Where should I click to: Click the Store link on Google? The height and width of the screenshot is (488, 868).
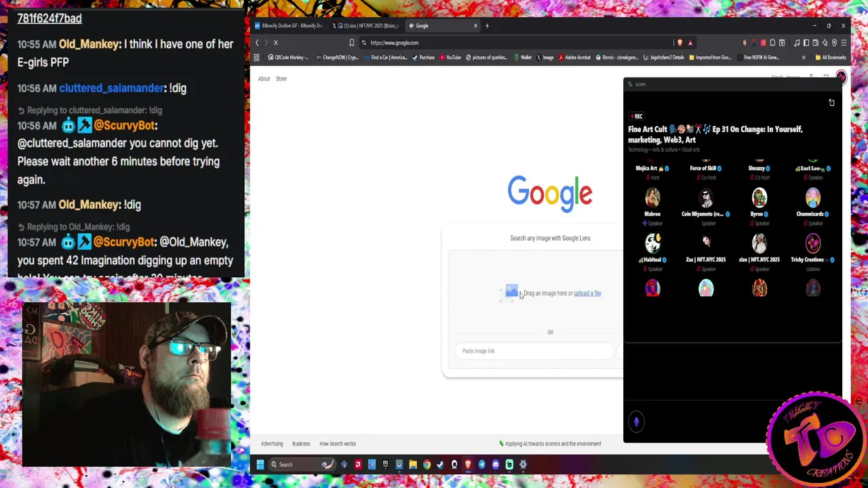281,79
